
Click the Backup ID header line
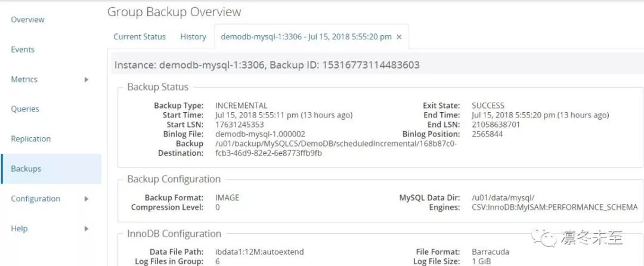(x=267, y=64)
